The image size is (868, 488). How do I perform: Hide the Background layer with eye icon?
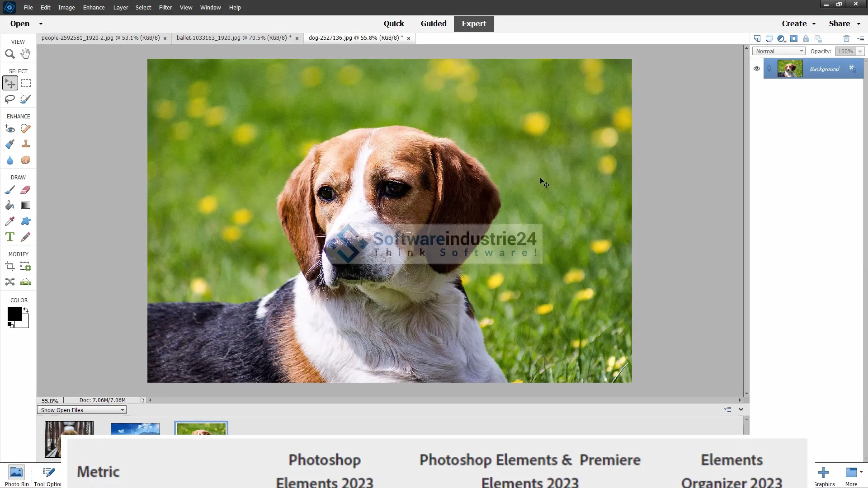pos(756,69)
